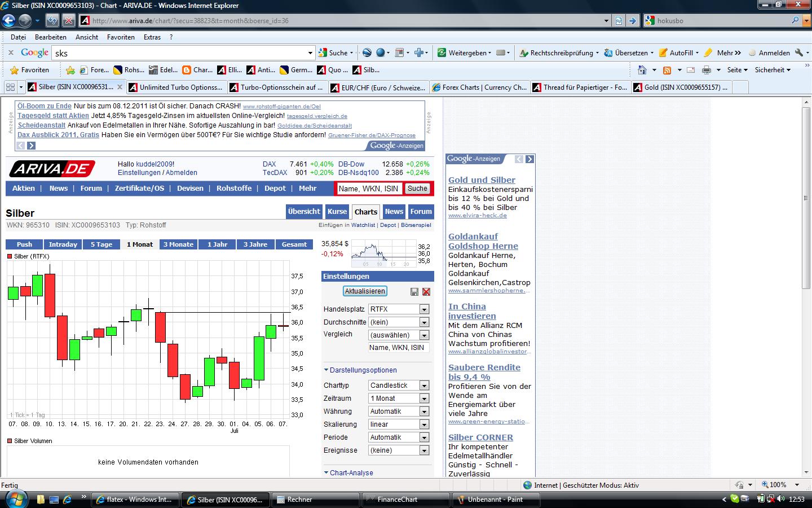Click the browser Back arrow button

pyautogui.click(x=9, y=21)
